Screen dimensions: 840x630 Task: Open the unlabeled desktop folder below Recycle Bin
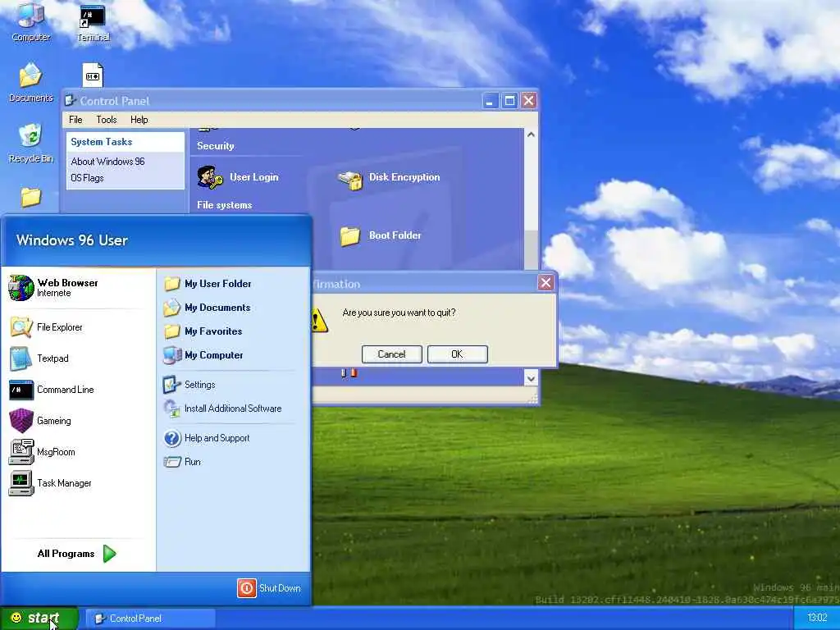(30, 197)
